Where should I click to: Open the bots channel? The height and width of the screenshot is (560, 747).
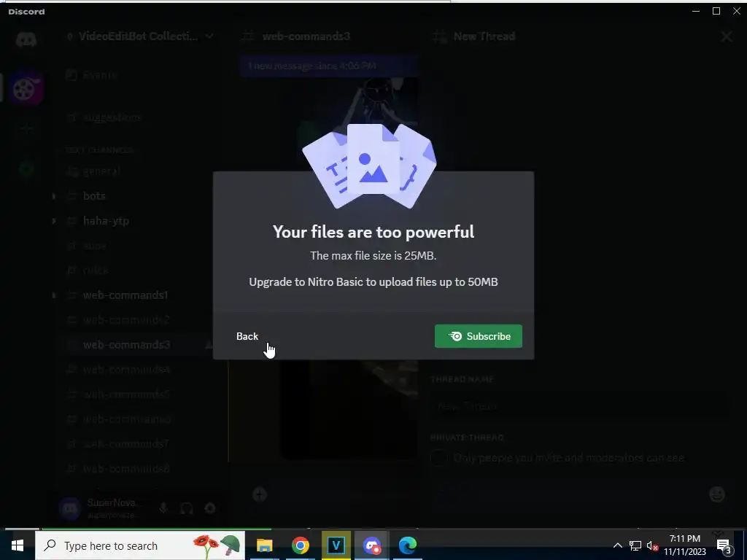(94, 195)
